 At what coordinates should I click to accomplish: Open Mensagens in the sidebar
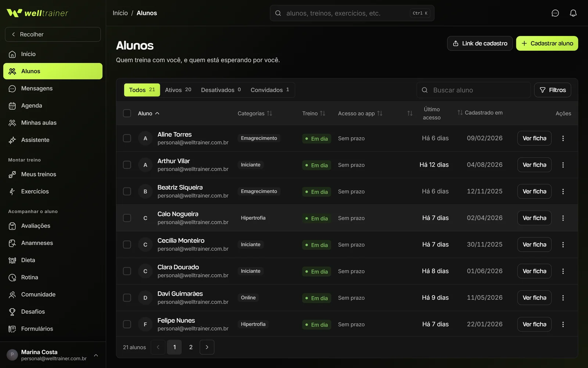[x=53, y=88]
